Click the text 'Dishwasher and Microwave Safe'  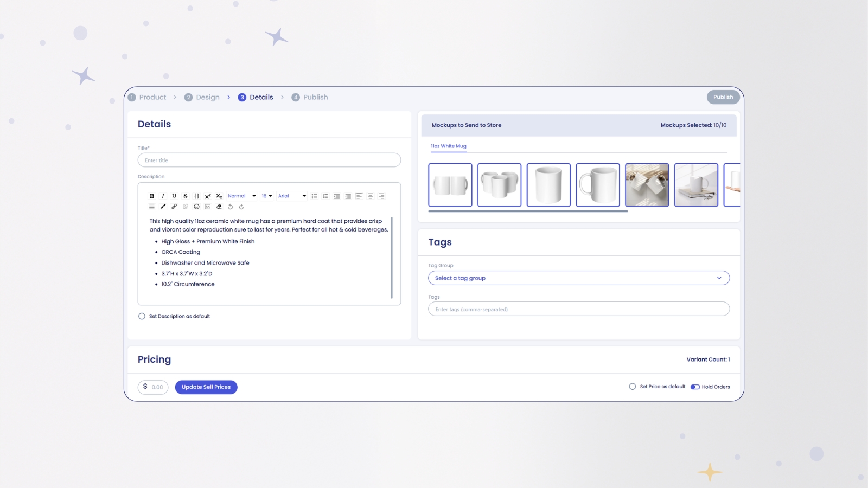(x=205, y=263)
